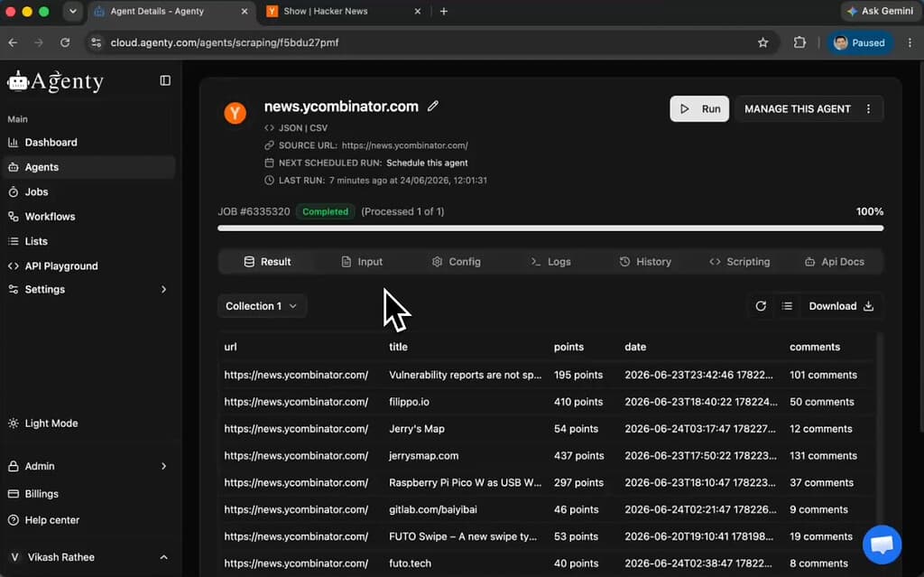Go to Jobs page
This screenshot has height=577, width=924.
point(89,191)
